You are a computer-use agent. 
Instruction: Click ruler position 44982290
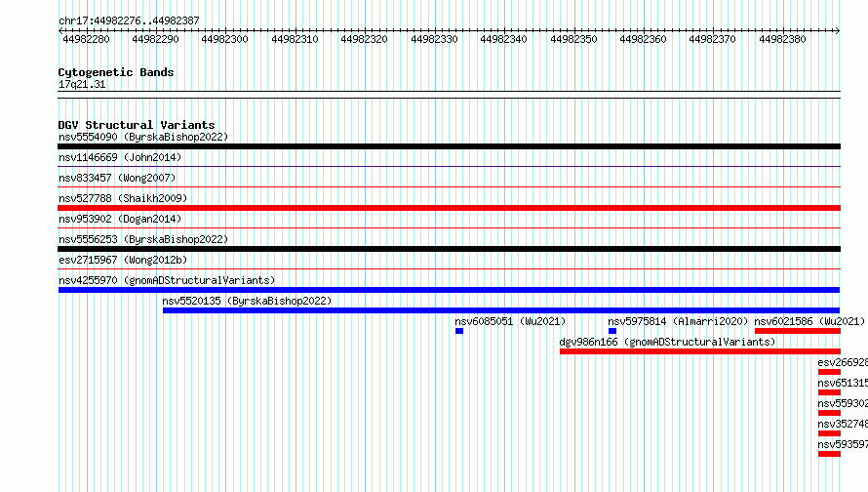tap(155, 39)
